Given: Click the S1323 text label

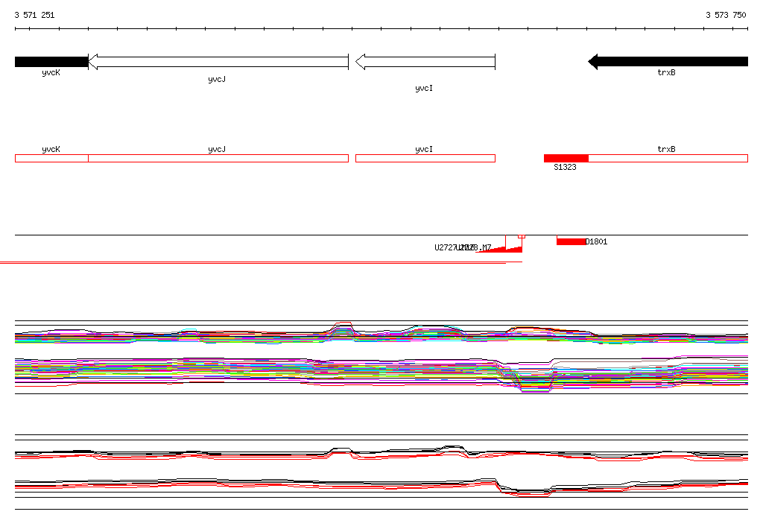Looking at the screenshot, I should click(565, 167).
